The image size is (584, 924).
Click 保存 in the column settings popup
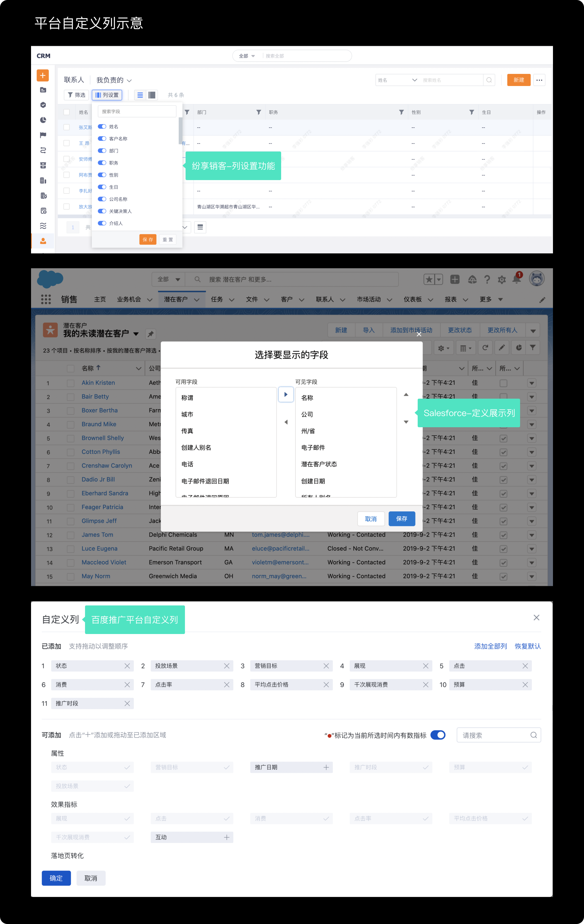[148, 239]
